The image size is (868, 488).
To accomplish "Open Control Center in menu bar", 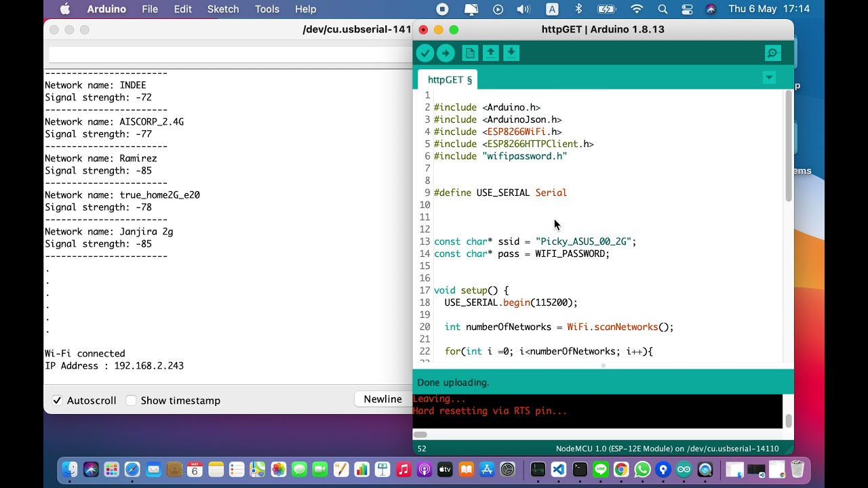I will pyautogui.click(x=687, y=9).
